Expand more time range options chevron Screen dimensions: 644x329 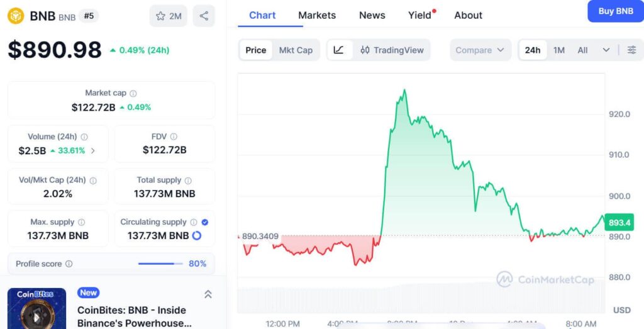coord(606,50)
